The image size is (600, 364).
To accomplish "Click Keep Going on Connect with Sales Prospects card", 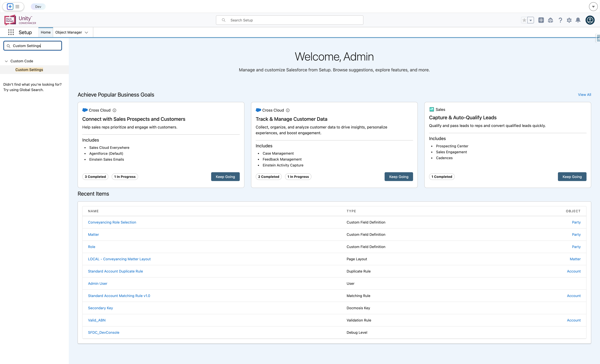I will pos(225,177).
